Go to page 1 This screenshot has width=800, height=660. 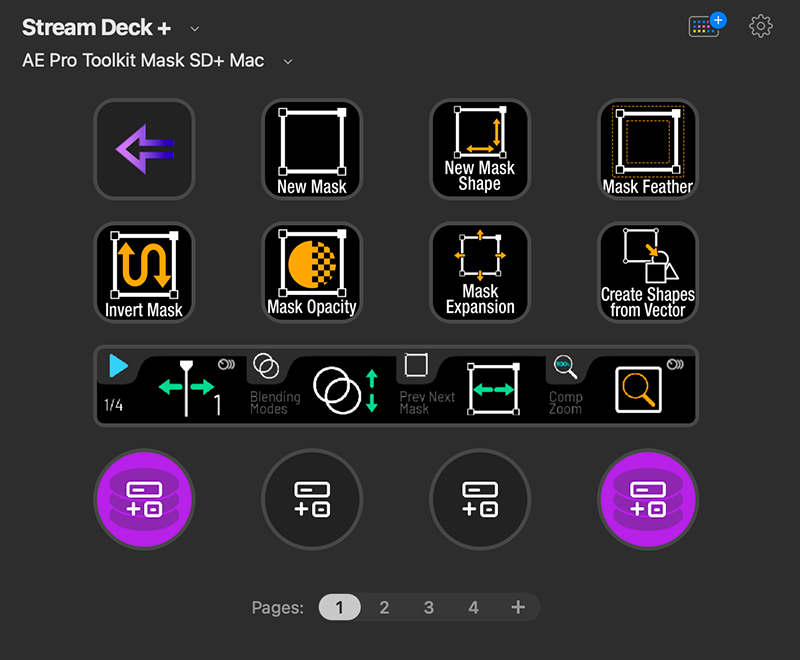click(x=339, y=607)
